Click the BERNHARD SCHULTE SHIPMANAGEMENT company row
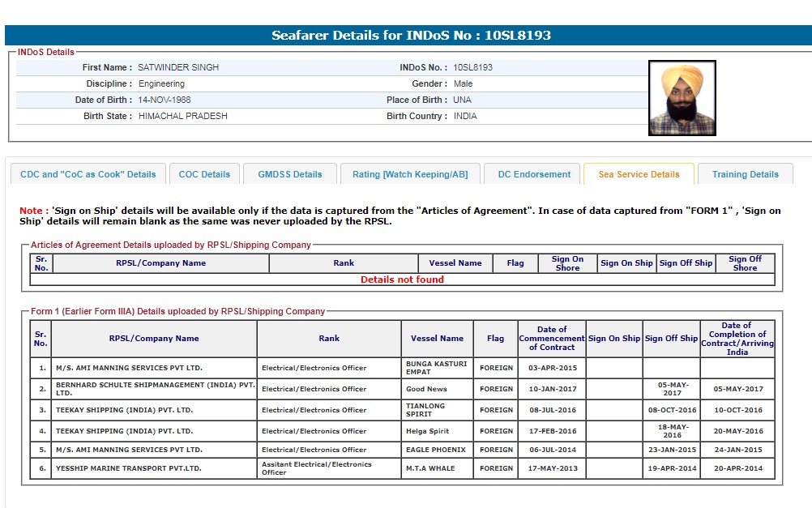The width and height of the screenshot is (812, 508). [154, 389]
